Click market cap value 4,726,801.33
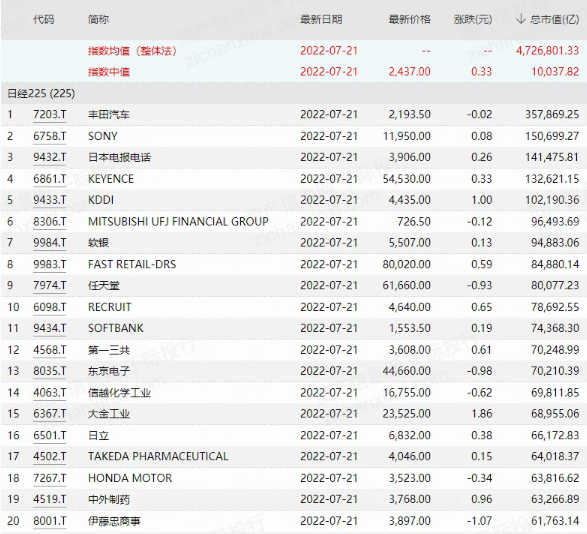 [x=547, y=50]
